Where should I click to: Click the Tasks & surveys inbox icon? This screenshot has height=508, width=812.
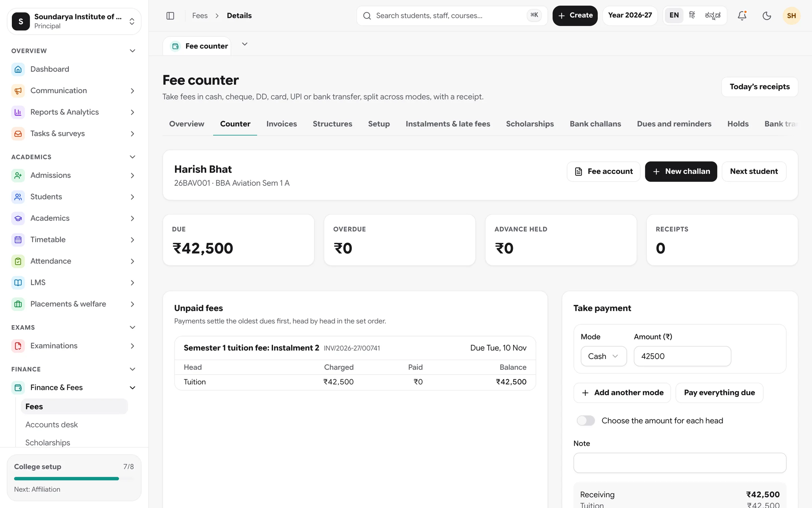[18, 133]
